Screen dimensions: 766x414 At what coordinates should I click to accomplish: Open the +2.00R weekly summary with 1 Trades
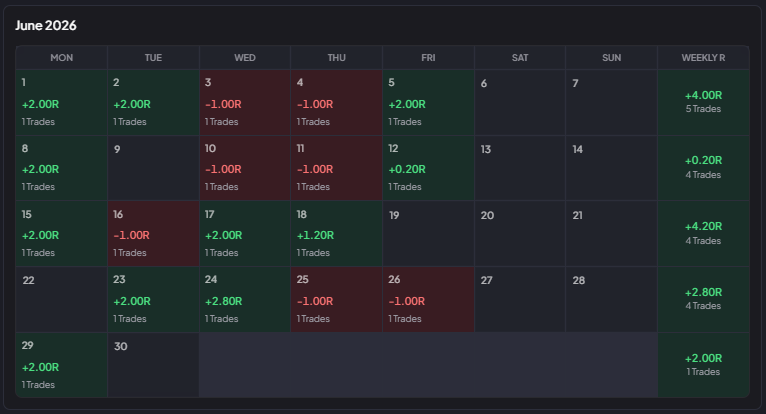click(703, 365)
